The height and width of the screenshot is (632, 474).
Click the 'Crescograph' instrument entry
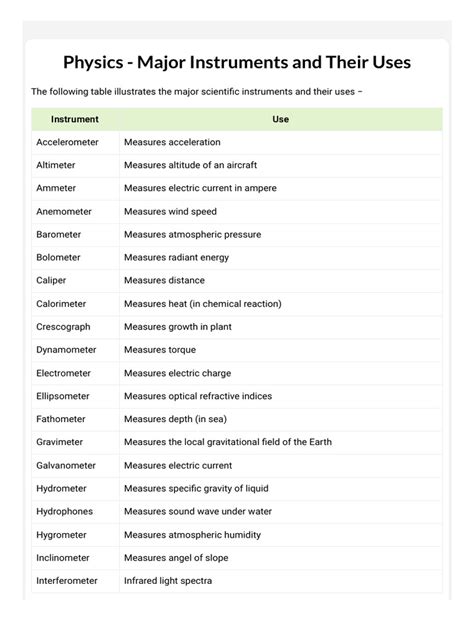[x=63, y=327]
